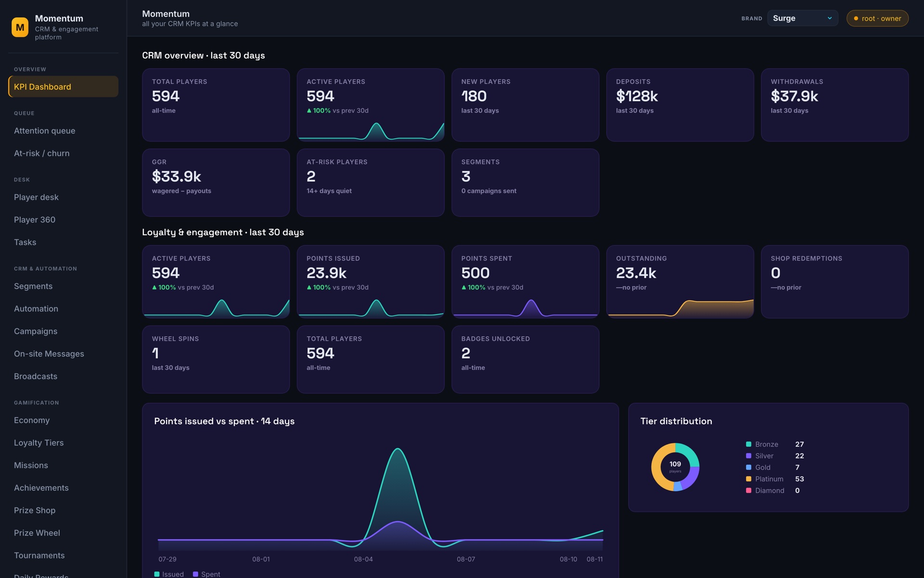Click the Points Spent 500 card
924x578 pixels.
(x=525, y=282)
